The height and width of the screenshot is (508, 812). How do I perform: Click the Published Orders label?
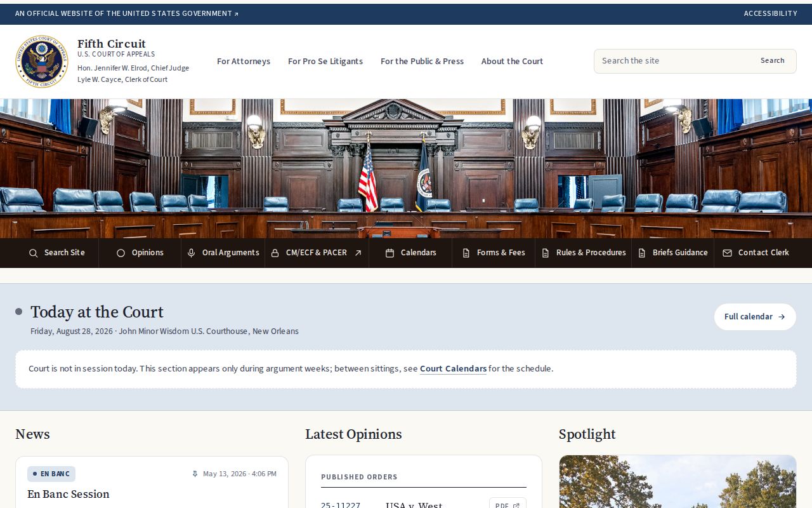(x=359, y=477)
